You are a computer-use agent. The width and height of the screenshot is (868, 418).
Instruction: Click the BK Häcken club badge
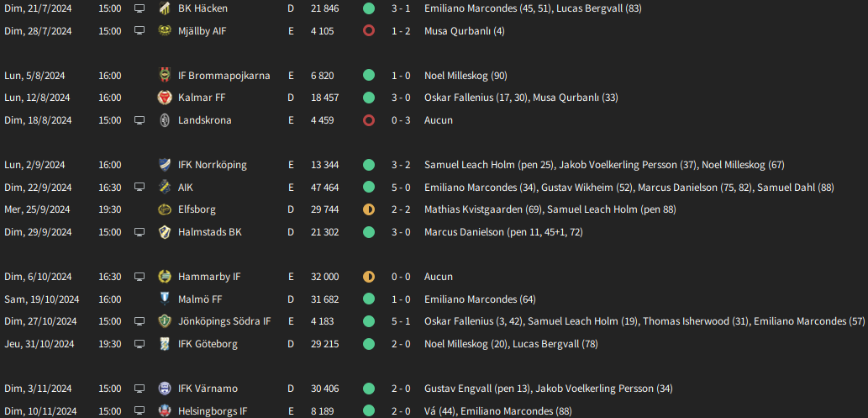click(x=165, y=8)
